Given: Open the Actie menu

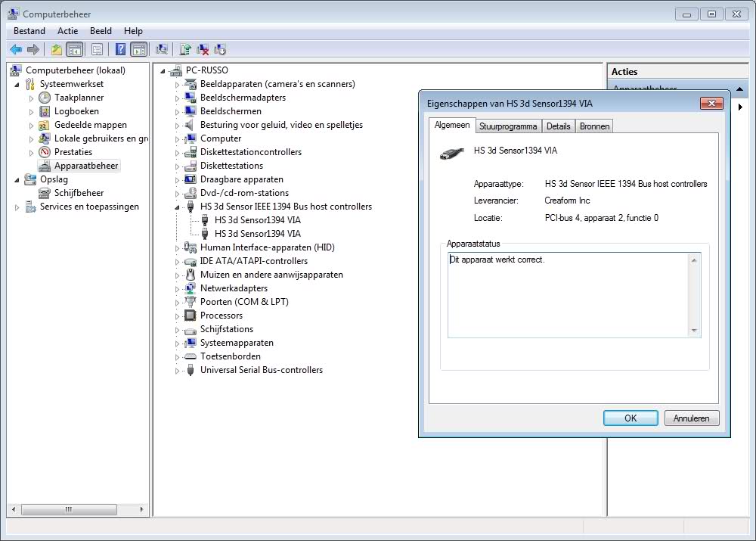Looking at the screenshot, I should [67, 31].
